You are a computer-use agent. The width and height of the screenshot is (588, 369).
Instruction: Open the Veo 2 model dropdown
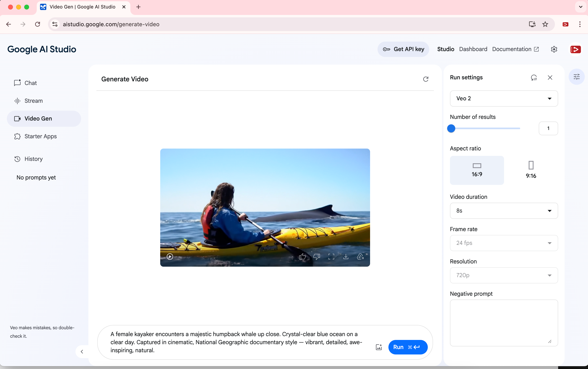pyautogui.click(x=504, y=98)
